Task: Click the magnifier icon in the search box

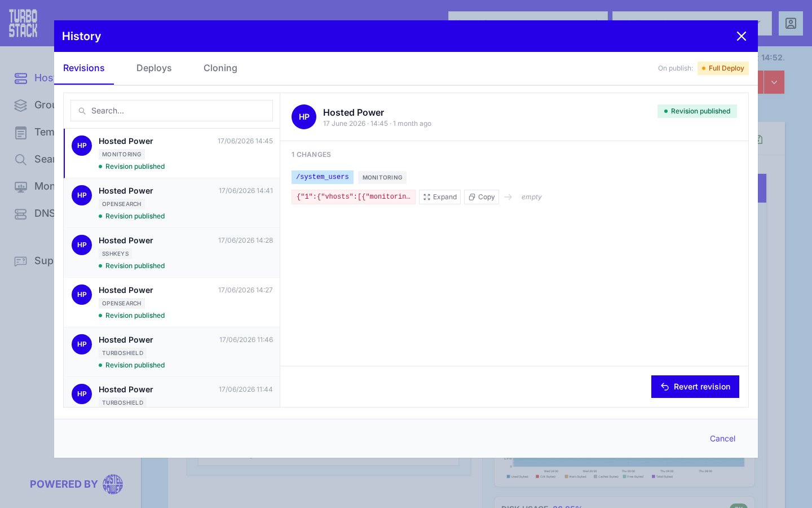Action: (x=82, y=111)
